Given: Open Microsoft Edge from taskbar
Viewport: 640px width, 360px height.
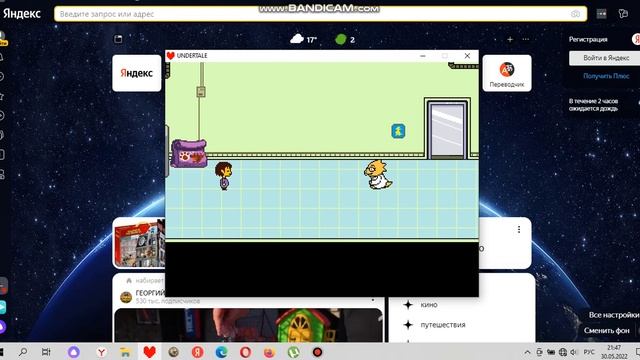Looking at the screenshot, I should 221,352.
